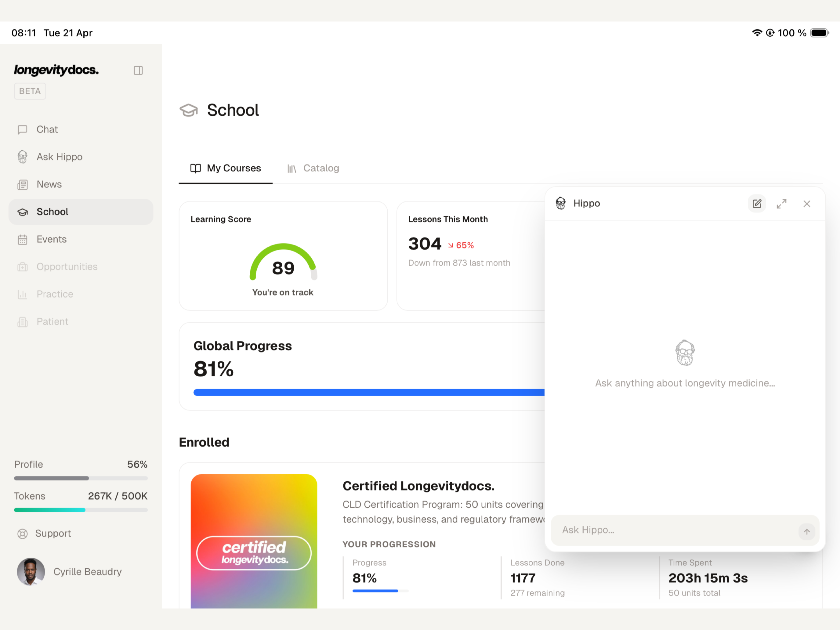This screenshot has width=840, height=630.
Task: Click the '267K / 500K' tokens value
Action: coord(118,496)
